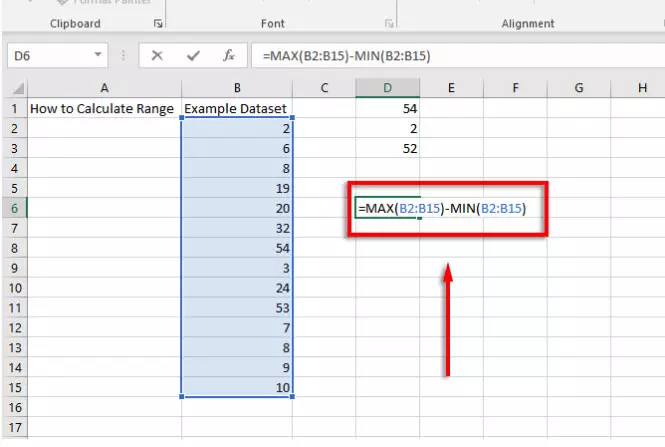The width and height of the screenshot is (665, 447).
Task: Select row 8 header
Action: (x=15, y=248)
